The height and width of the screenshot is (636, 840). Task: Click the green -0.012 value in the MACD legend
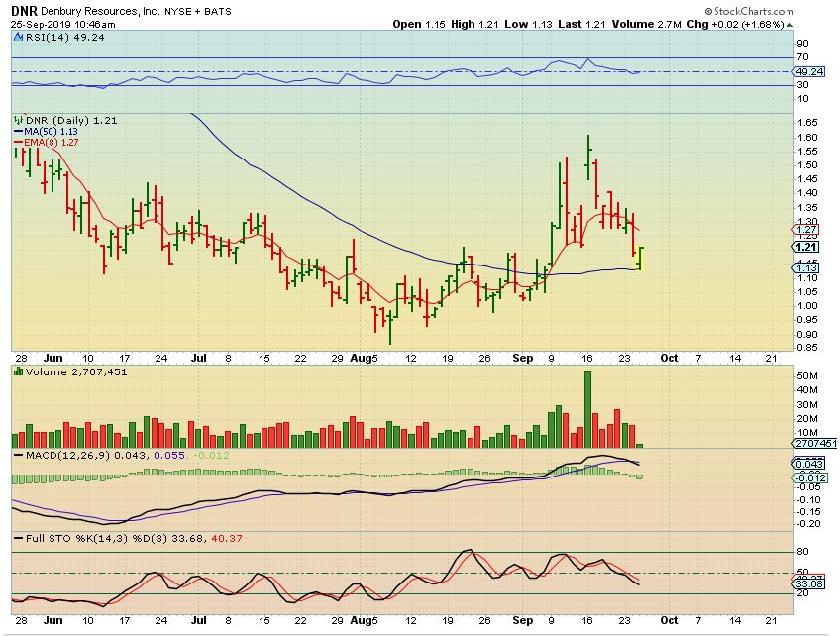coord(211,455)
